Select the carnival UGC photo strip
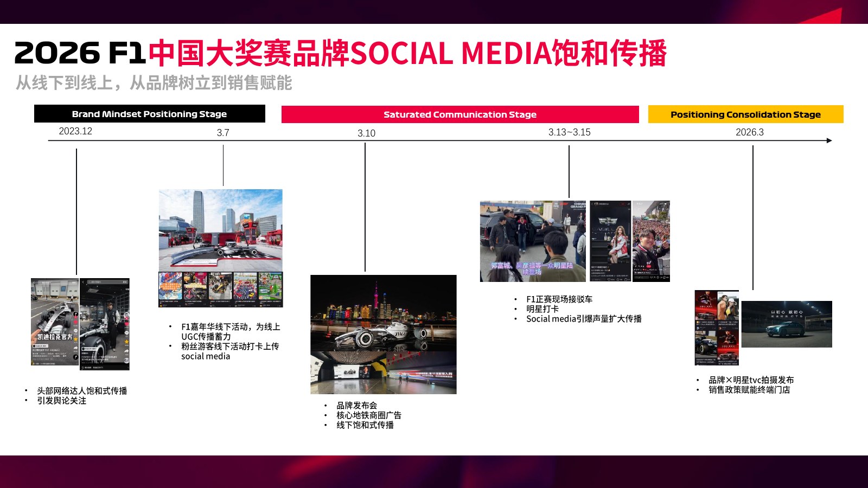 (x=220, y=290)
